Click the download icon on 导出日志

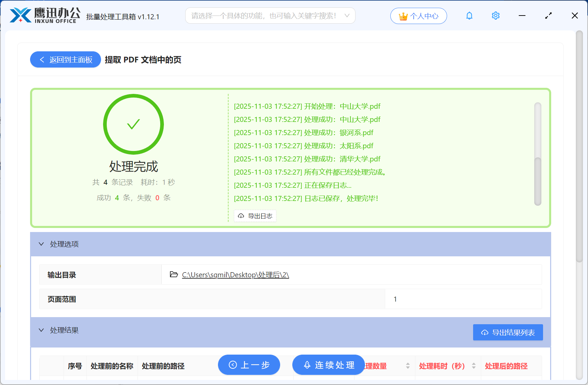tap(241, 216)
